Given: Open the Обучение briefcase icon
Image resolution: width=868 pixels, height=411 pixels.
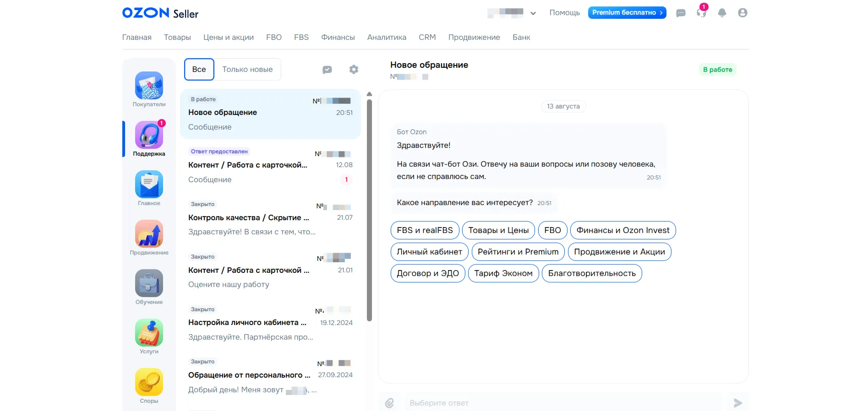Looking at the screenshot, I should (x=149, y=283).
